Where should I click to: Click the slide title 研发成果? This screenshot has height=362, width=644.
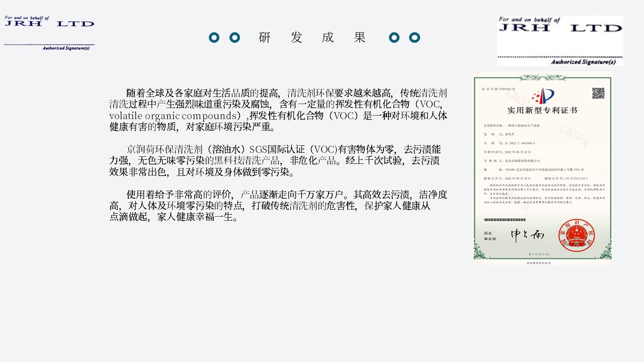(x=312, y=38)
